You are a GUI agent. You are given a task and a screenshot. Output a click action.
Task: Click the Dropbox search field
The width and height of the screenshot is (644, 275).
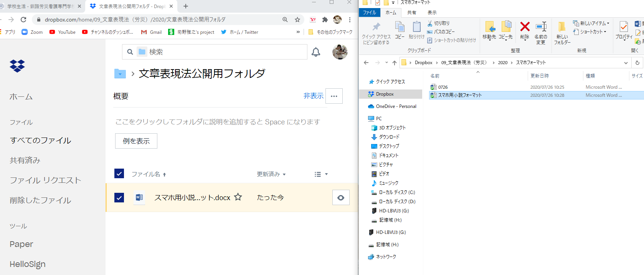[x=215, y=52]
